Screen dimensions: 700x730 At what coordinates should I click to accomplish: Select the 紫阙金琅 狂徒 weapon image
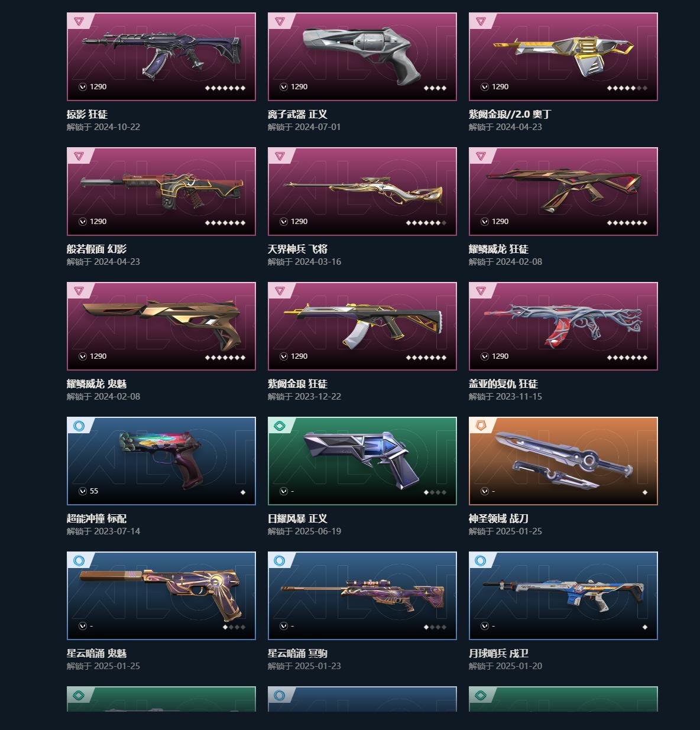point(362,325)
